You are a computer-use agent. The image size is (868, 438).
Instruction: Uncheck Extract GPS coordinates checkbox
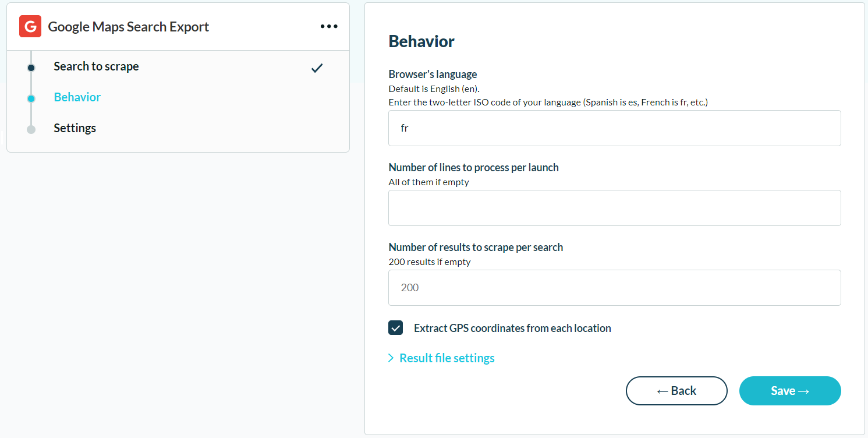(x=395, y=328)
